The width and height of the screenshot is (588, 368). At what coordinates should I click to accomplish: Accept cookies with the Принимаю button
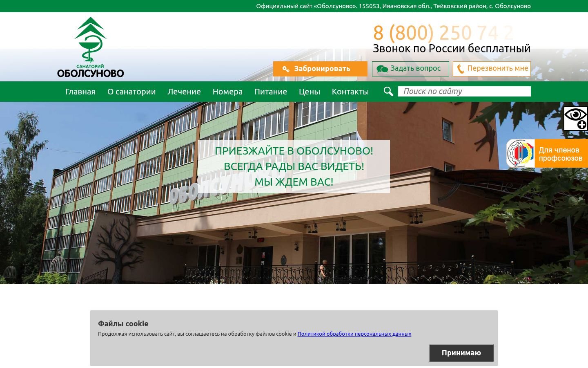click(461, 353)
